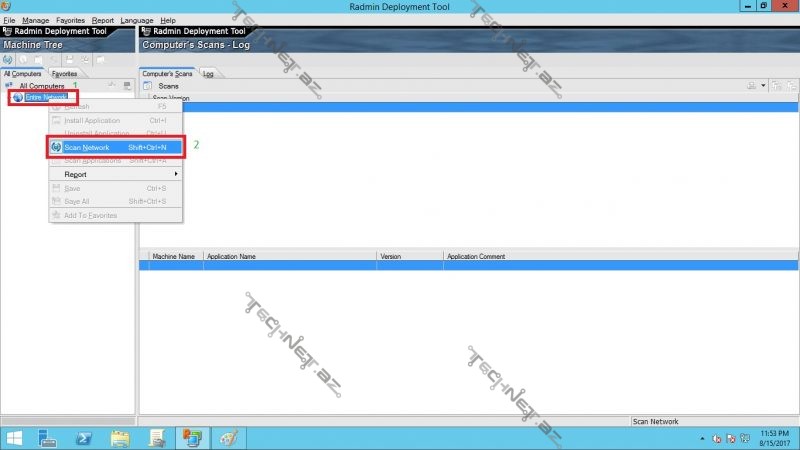Open File Explorer from the taskbar
Viewport: 800px width, 450px height.
pos(120,438)
